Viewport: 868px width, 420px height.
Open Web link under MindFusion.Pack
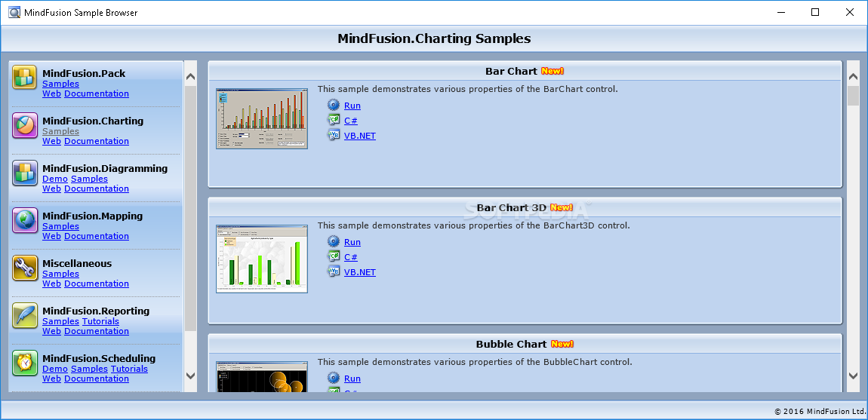click(x=51, y=94)
